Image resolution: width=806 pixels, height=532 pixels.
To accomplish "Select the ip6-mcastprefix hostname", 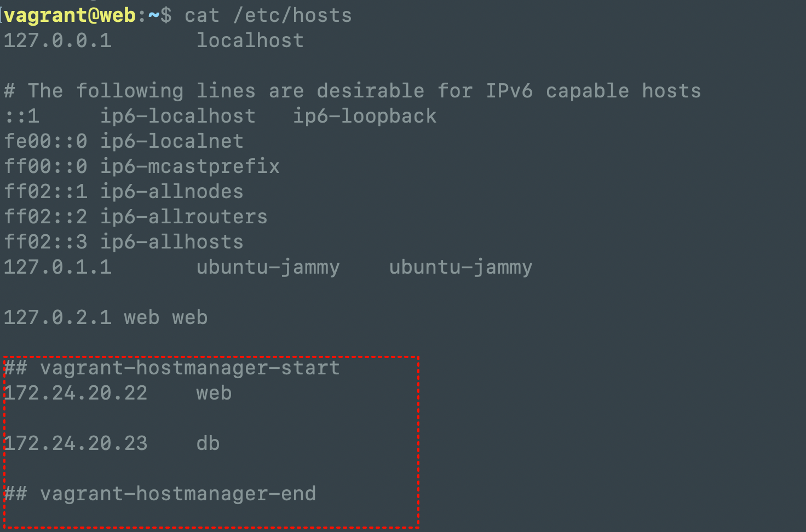I will (189, 166).
